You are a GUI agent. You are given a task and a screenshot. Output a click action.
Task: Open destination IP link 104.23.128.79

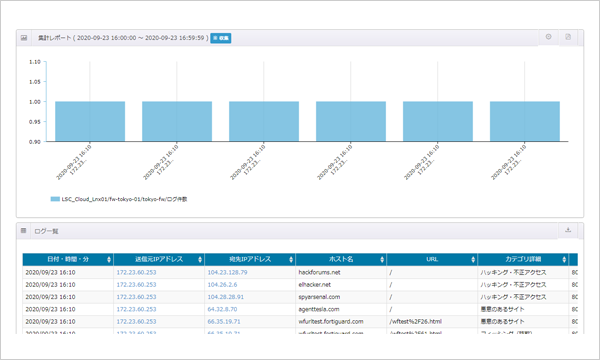[x=227, y=272]
